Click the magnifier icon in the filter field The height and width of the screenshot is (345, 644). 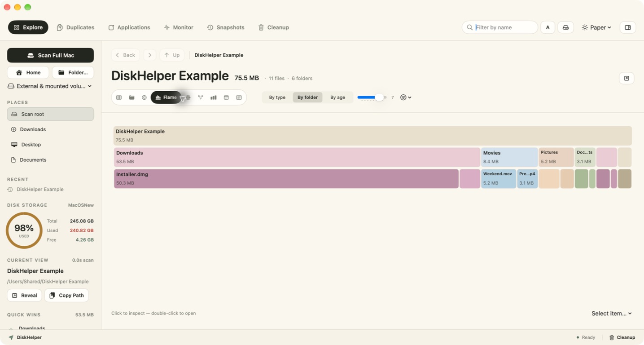(x=469, y=27)
